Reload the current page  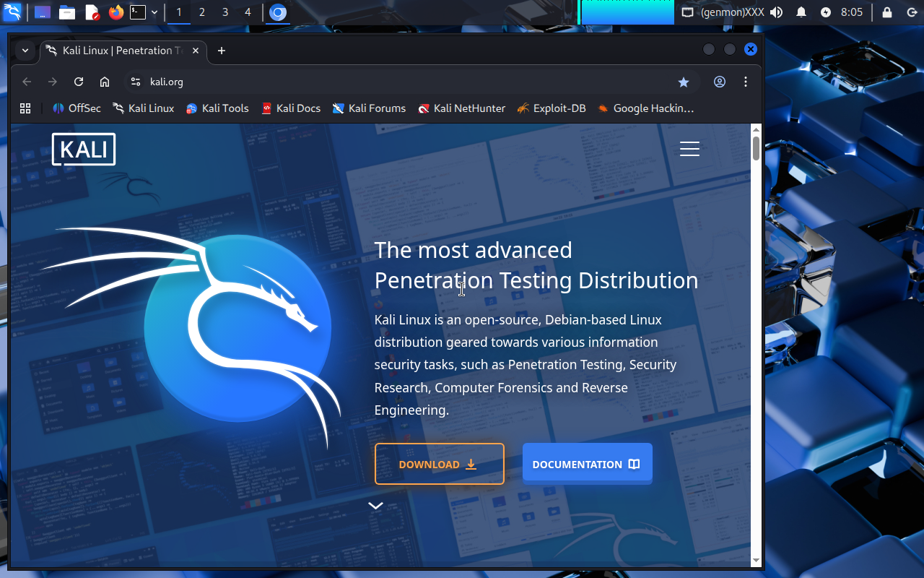pos(79,82)
